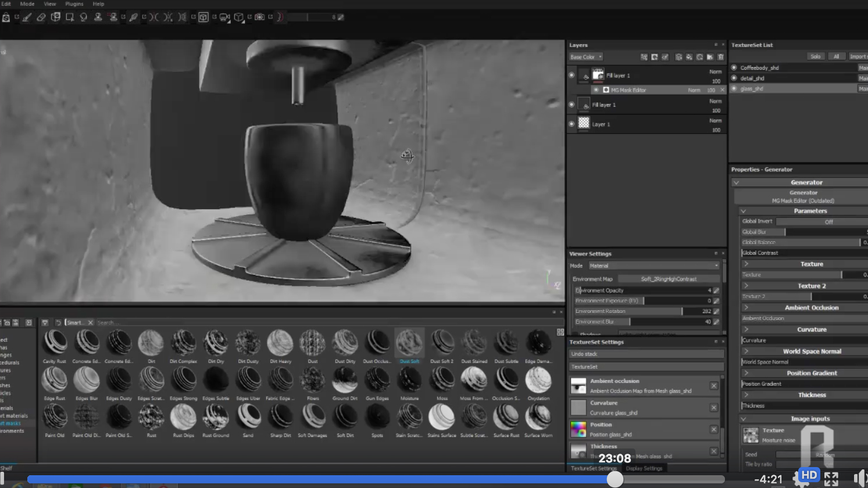
Task: Select the Eraser tool
Action: pyautogui.click(x=41, y=17)
